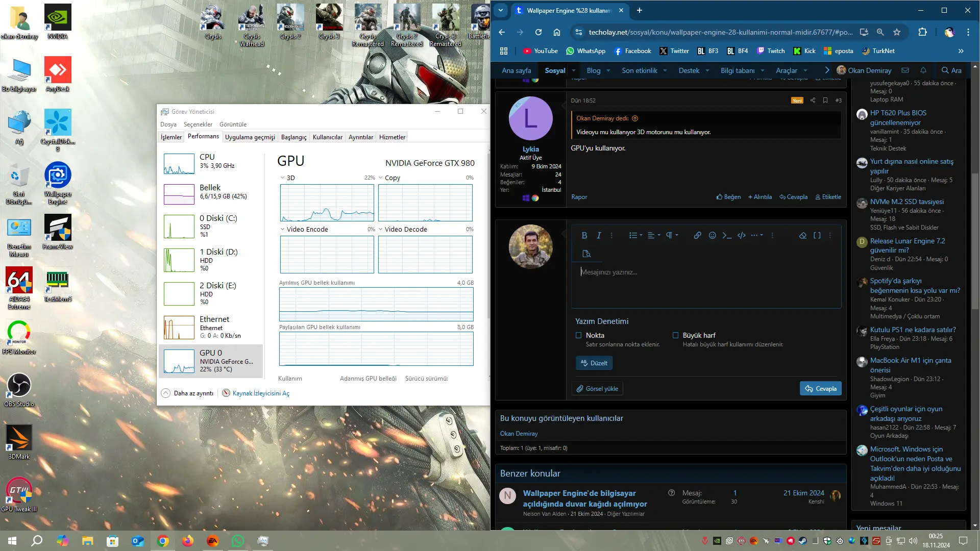Enable the Nokta checkbox
Viewport: 980px width, 551px height.
point(578,335)
